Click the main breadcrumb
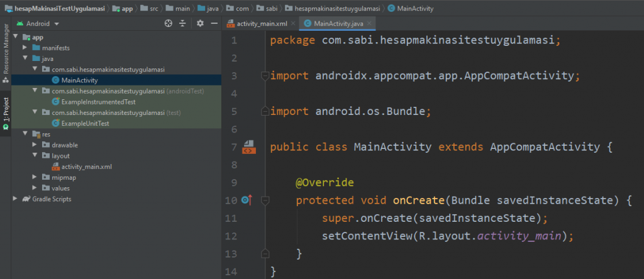Viewport: 644px width, 279px height. 178,8
